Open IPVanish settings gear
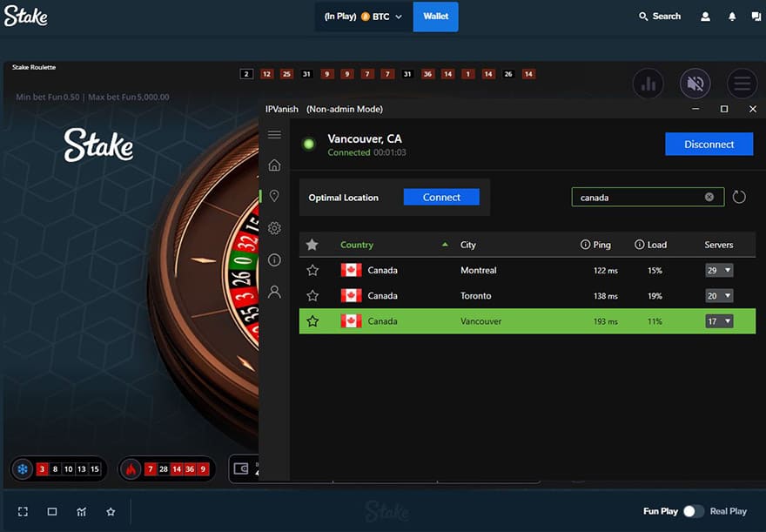This screenshot has height=532, width=766. pos(274,228)
